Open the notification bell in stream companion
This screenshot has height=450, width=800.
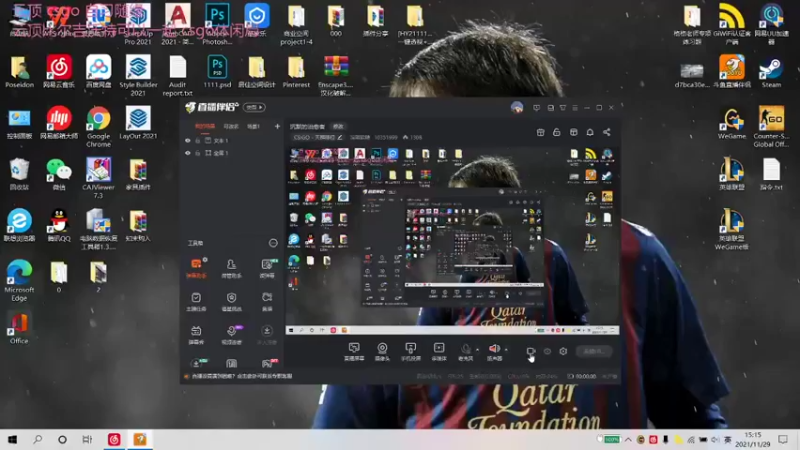point(590,132)
